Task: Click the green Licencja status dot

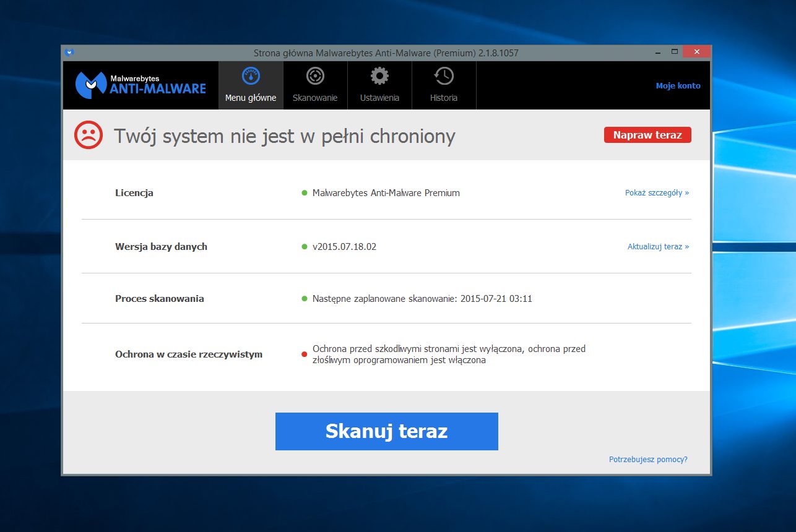Action: point(304,193)
